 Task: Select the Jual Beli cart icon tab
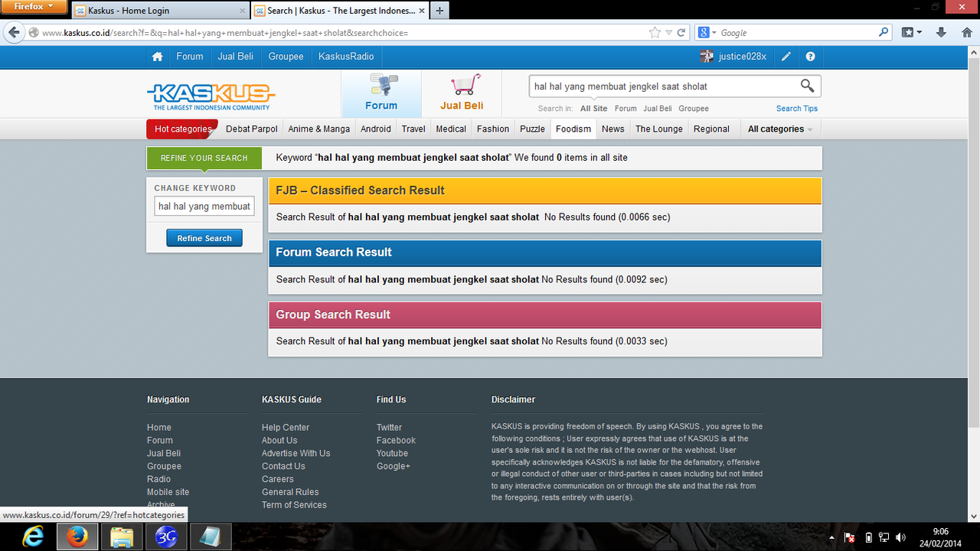click(x=462, y=93)
